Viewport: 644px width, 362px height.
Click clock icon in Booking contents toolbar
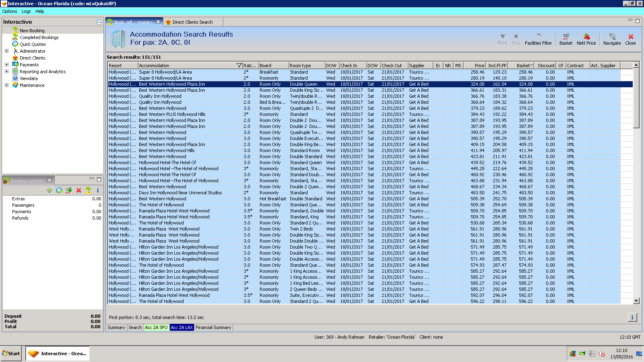pyautogui.click(x=59, y=190)
